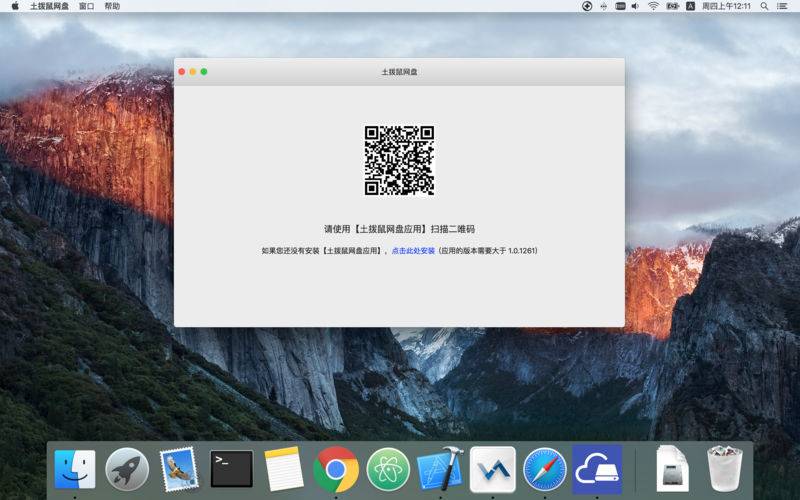Open the Notes app in dock

[x=284, y=469]
